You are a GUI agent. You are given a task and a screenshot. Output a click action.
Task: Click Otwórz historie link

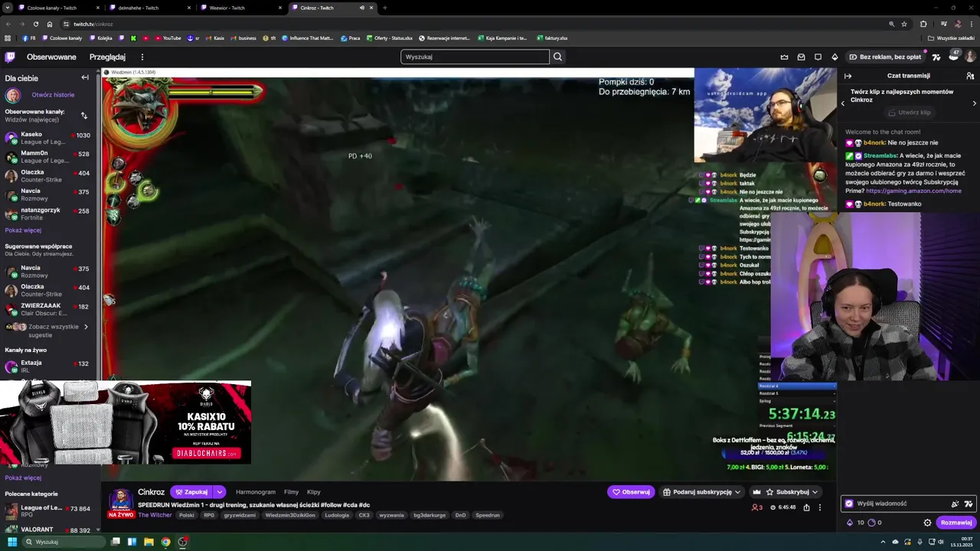pos(53,95)
